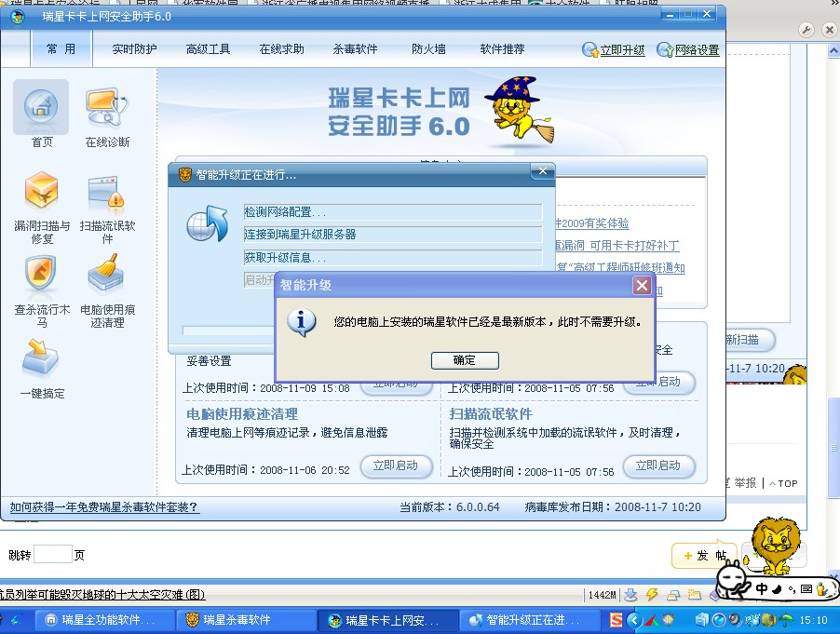Open the 杀毒软件 tab
This screenshot has width=840, height=634.
[x=355, y=49]
